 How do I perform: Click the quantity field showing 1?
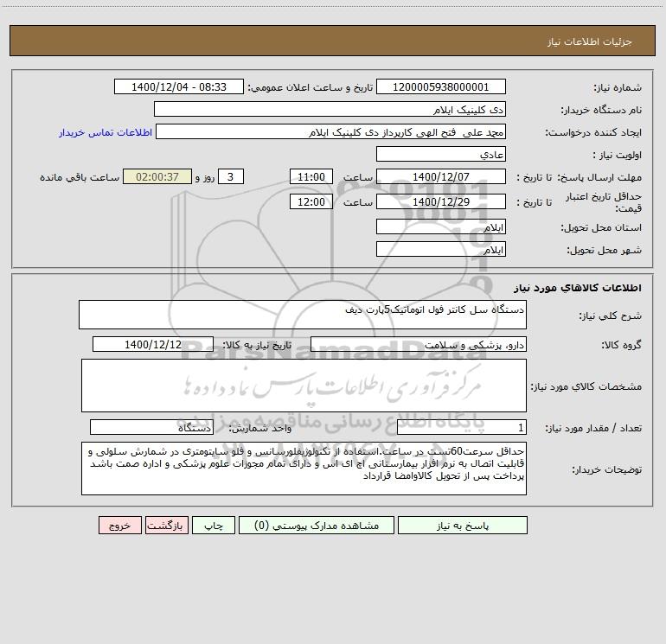point(462,427)
